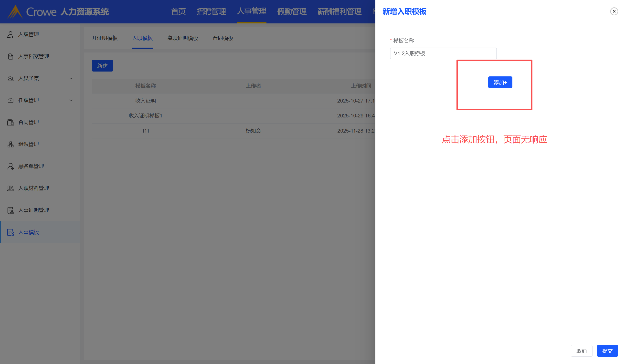The image size is (625, 364).
Task: Close the 新增入职模板 drawer
Action: pos(614,11)
